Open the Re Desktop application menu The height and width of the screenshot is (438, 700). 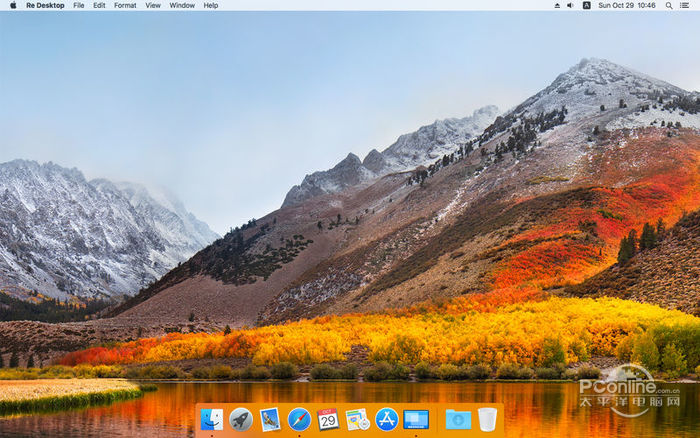(x=45, y=5)
